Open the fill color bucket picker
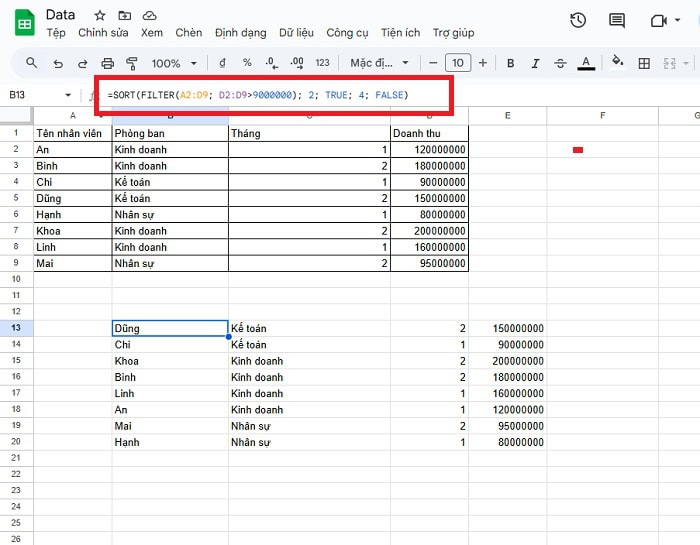This screenshot has width=700, height=545. (x=617, y=61)
